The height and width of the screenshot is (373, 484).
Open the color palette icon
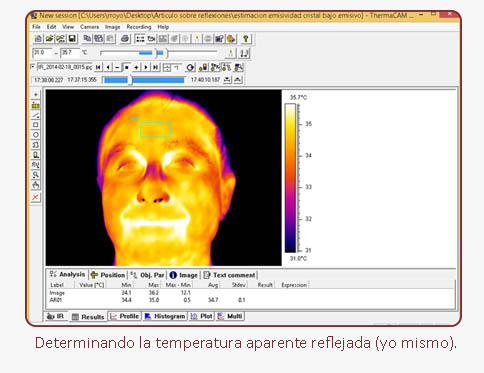231,39
